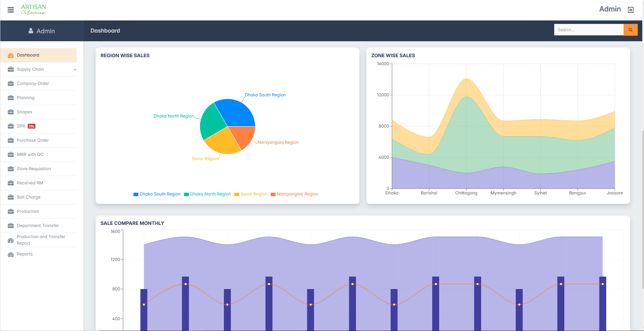This screenshot has height=331, width=644.
Task: Click the user icon next to Admin
Action: (x=31, y=31)
